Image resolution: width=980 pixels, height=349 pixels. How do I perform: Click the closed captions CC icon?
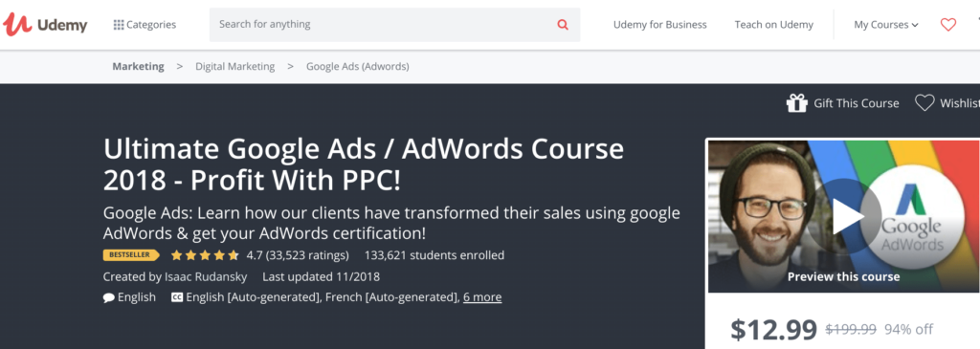click(x=177, y=297)
